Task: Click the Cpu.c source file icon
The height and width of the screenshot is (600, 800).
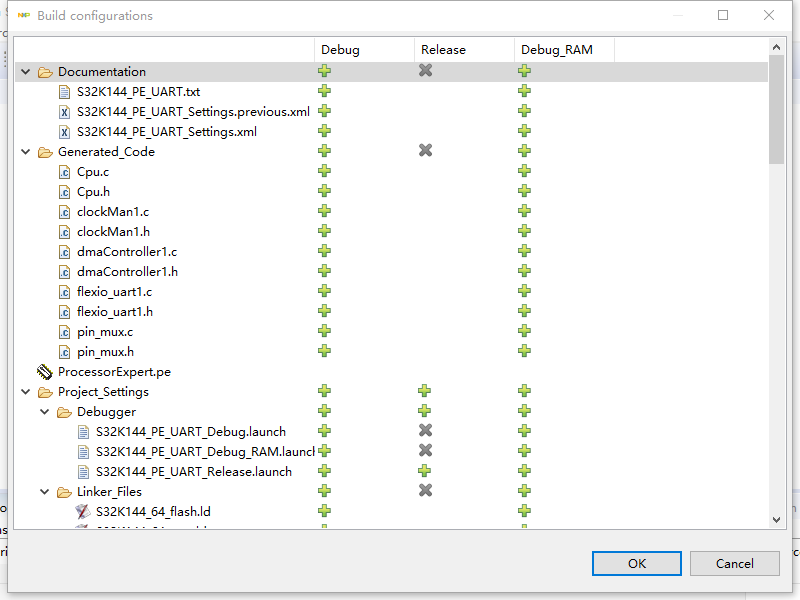Action: (64, 171)
